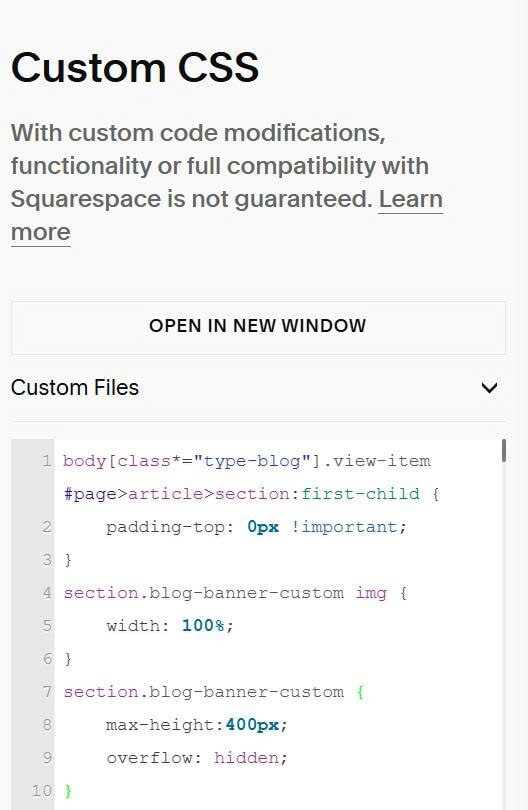Click the #page>article>section:first-child selector text
Screen dimensions: 528x810
point(241,494)
